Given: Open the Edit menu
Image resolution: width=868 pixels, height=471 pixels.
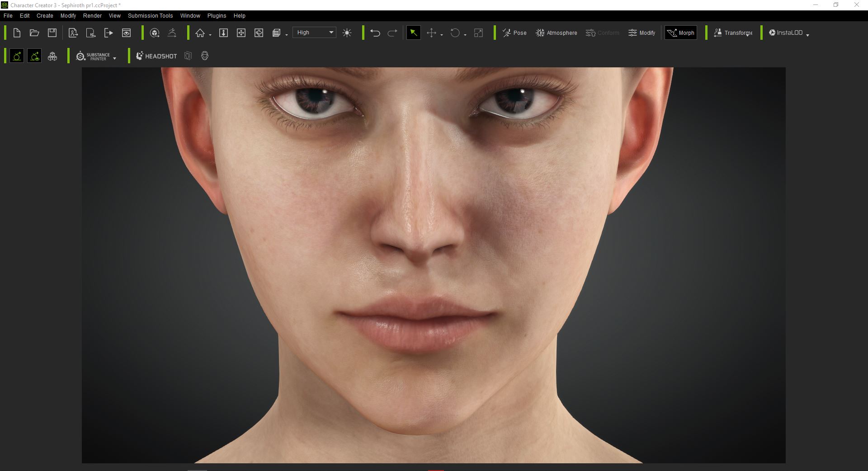Looking at the screenshot, I should pos(25,15).
